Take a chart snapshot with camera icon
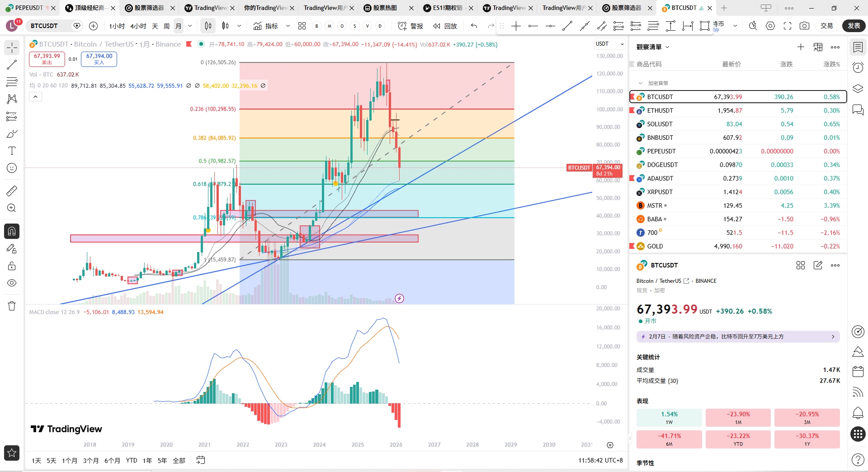The height and width of the screenshot is (472, 868). click(x=804, y=26)
